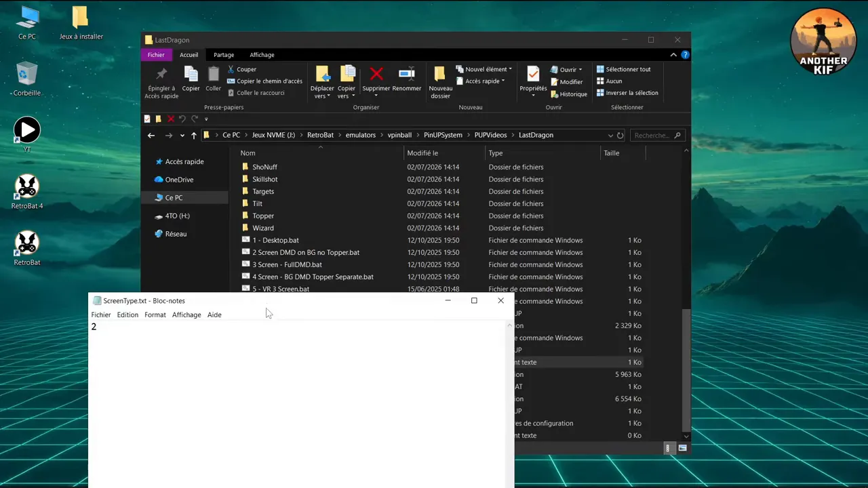Select the Renommer ribbon icon

coord(406,73)
